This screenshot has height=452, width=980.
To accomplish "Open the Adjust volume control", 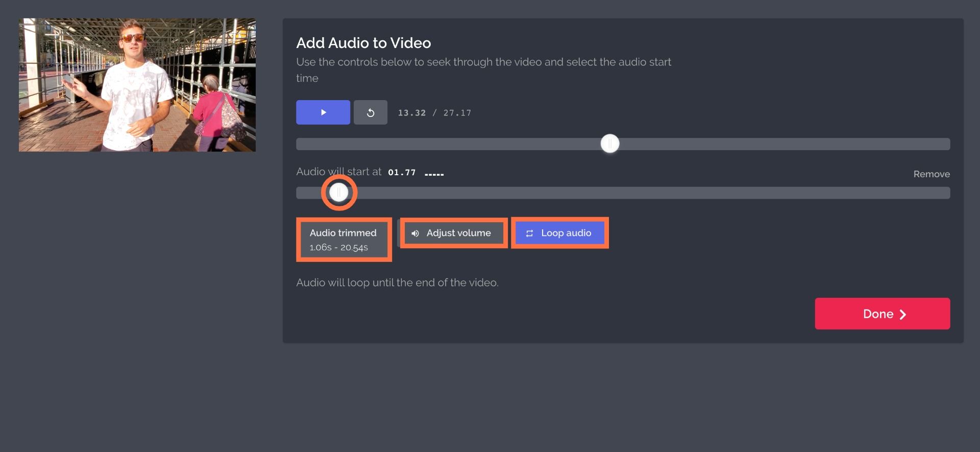I will tap(454, 233).
